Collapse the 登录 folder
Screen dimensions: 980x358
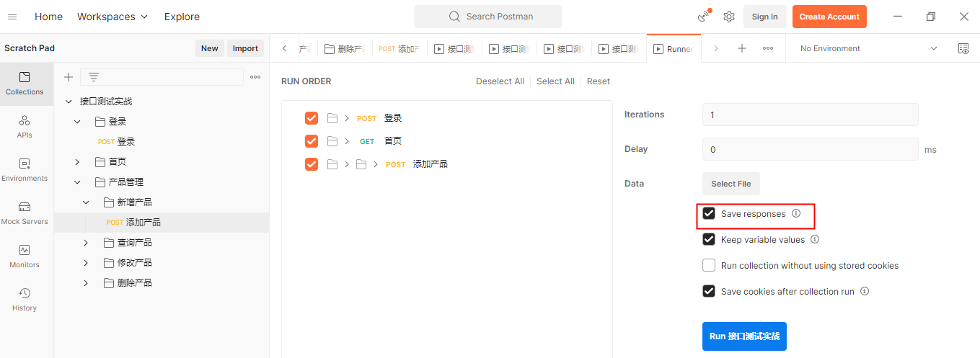(77, 122)
